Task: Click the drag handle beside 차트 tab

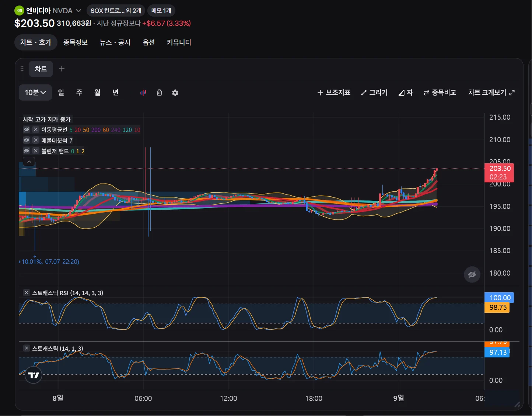Action: tap(22, 69)
